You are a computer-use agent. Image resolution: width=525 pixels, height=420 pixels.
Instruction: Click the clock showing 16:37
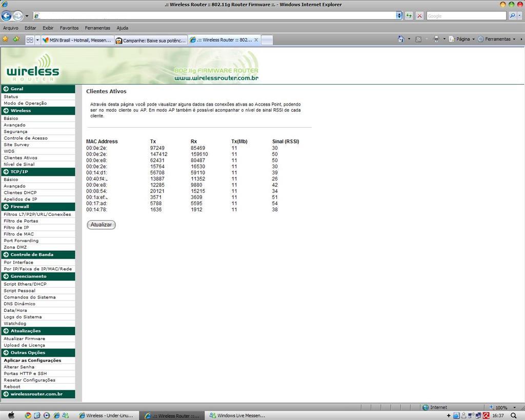498,416
